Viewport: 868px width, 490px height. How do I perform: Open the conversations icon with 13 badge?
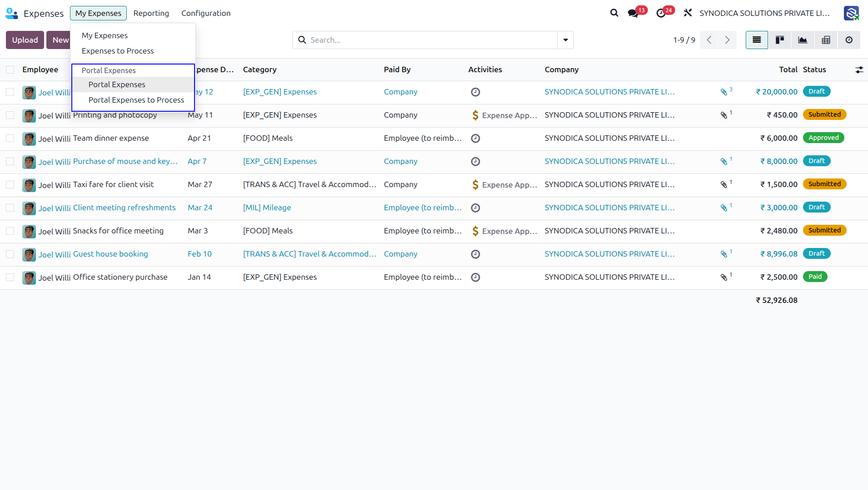click(633, 13)
